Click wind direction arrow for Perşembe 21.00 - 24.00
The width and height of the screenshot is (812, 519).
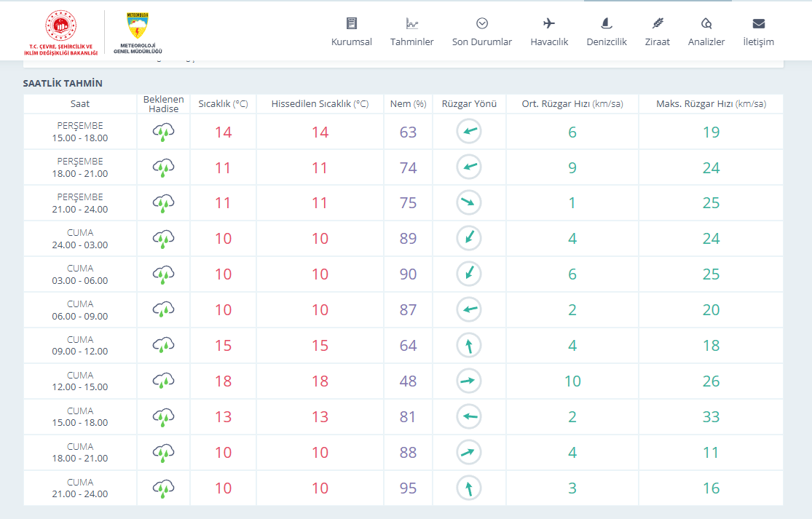click(469, 203)
